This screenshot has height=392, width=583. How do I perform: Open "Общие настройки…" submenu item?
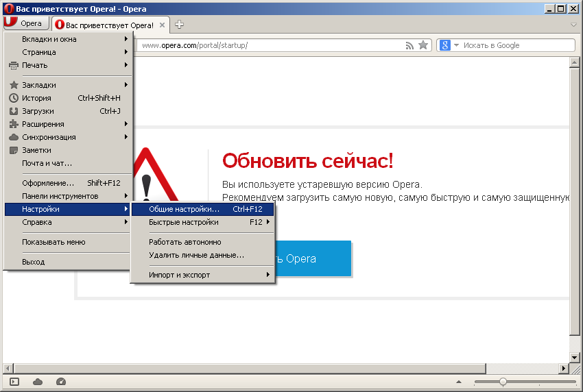click(x=202, y=209)
